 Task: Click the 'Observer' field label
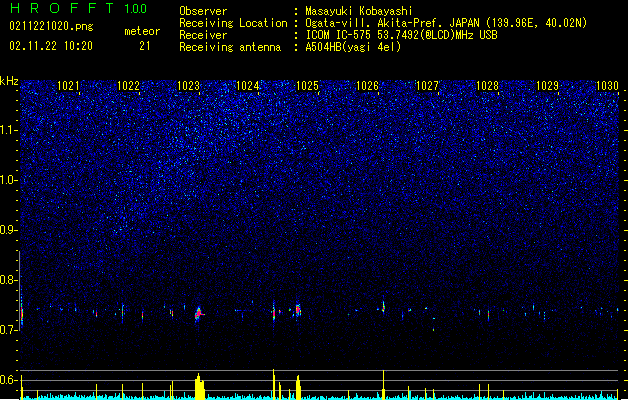tap(203, 11)
